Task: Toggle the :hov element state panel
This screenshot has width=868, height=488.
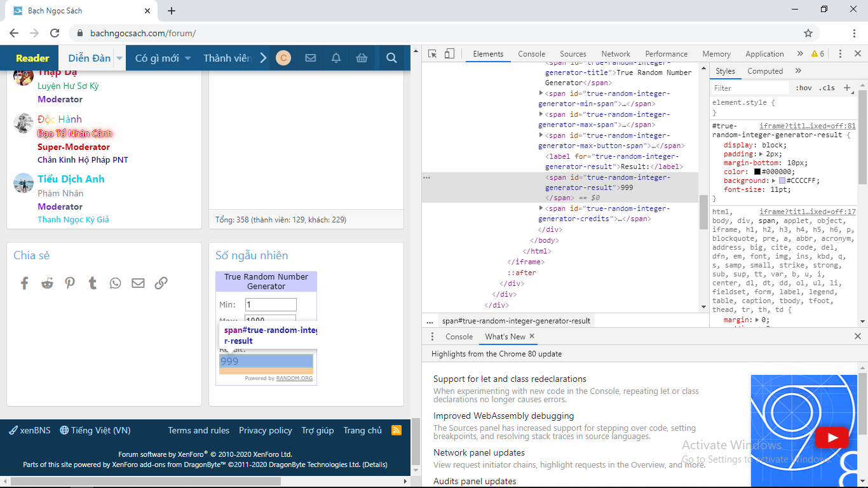Action: 803,88
